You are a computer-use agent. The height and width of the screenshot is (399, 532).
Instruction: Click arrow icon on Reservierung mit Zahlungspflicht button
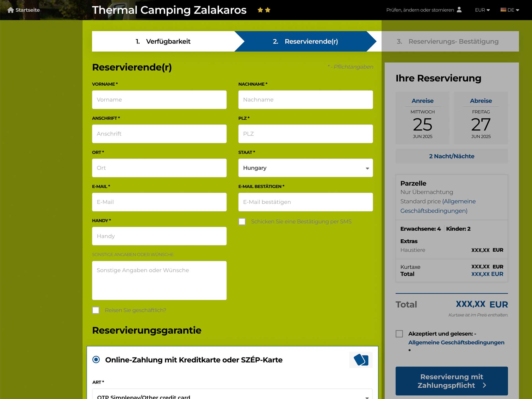click(x=484, y=385)
